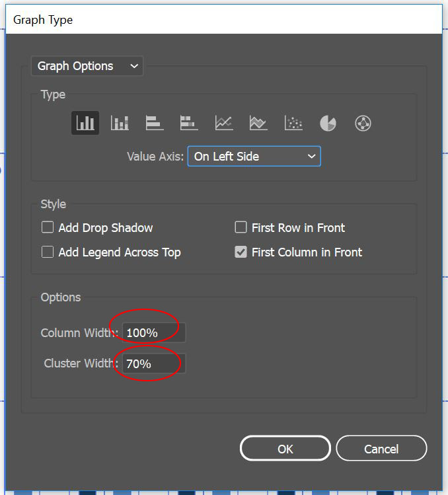Click the Cluster Width input field
This screenshot has height=495, width=448.
tap(153, 363)
